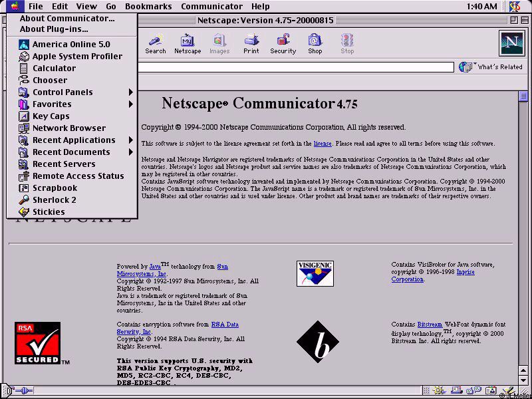Click the Recent Servers icon

click(24, 164)
